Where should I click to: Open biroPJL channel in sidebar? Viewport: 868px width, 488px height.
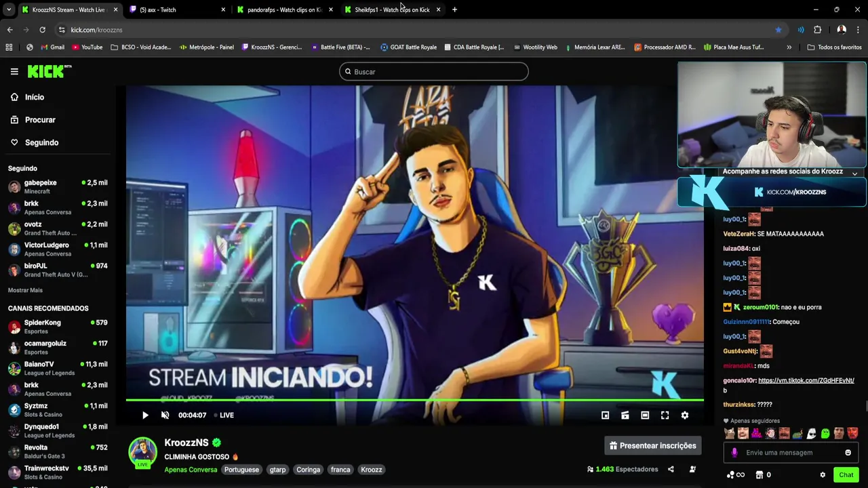58,270
